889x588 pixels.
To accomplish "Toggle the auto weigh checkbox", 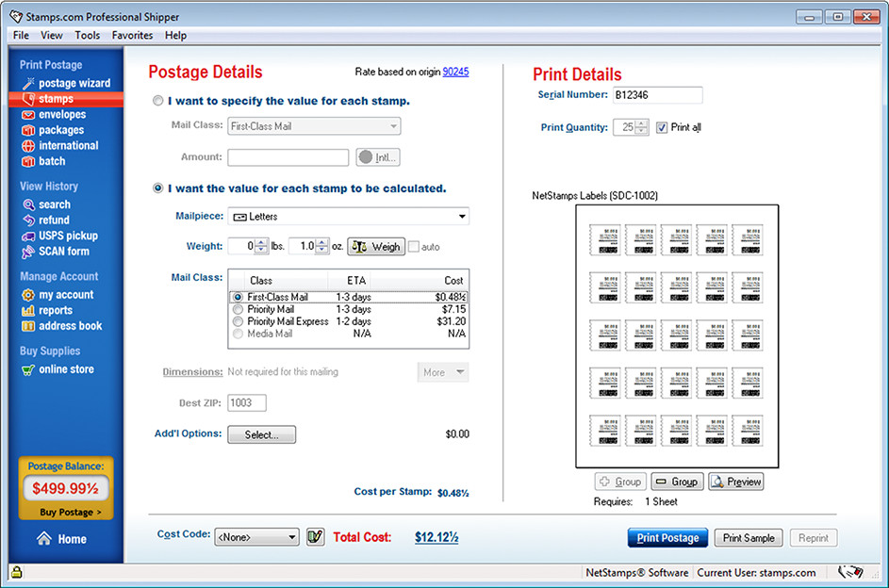I will (x=414, y=247).
